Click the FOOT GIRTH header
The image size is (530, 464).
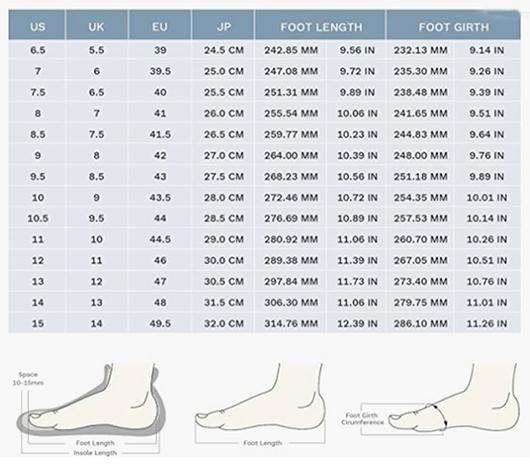pyautogui.click(x=454, y=26)
